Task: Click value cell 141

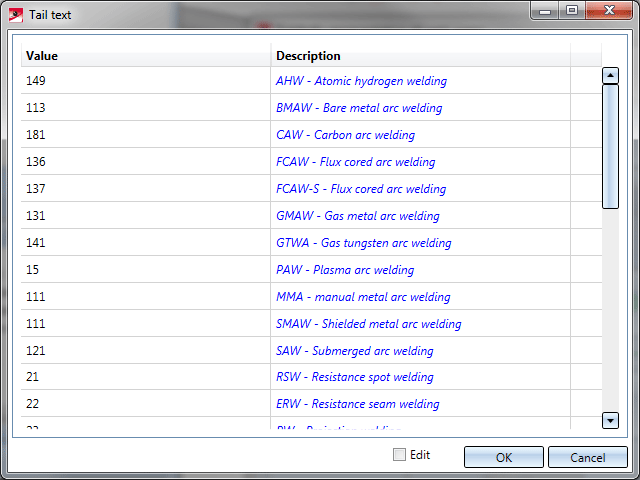Action: click(x=146, y=242)
